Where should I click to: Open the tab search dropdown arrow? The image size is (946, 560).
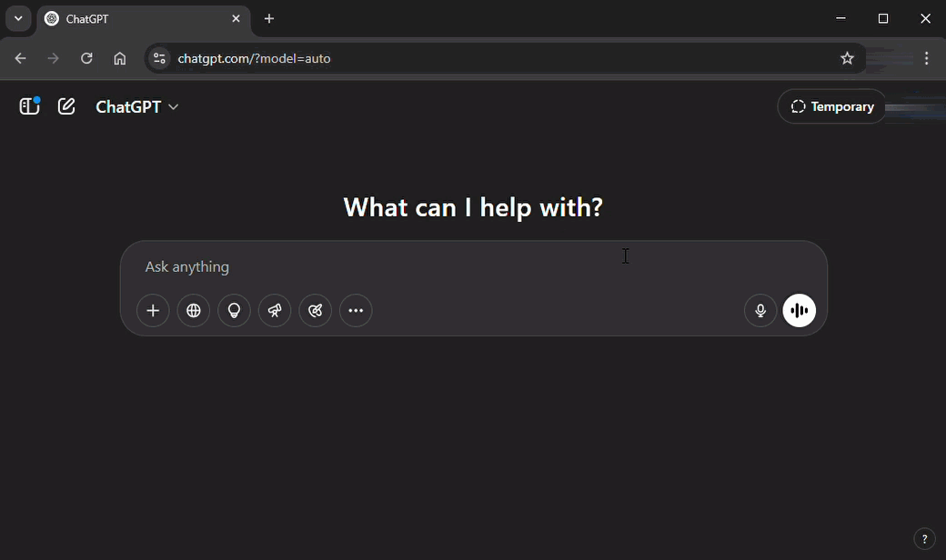[19, 19]
